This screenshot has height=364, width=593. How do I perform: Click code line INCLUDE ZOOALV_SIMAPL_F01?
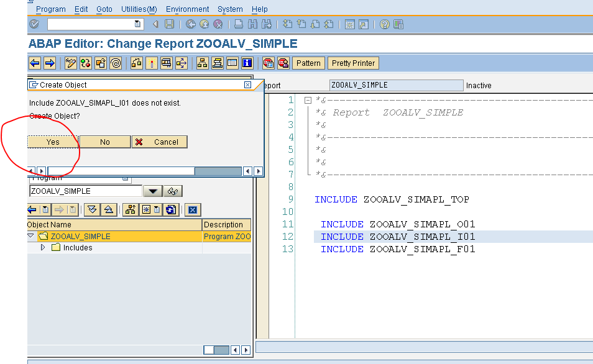coord(398,249)
